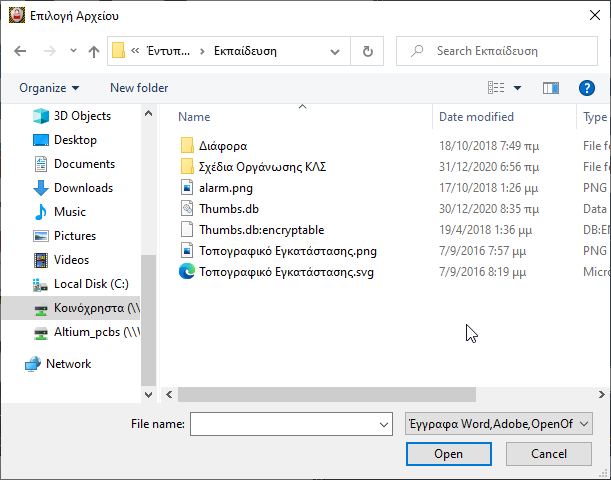
Task: Select the alarm.png file
Action: pyautogui.click(x=224, y=187)
